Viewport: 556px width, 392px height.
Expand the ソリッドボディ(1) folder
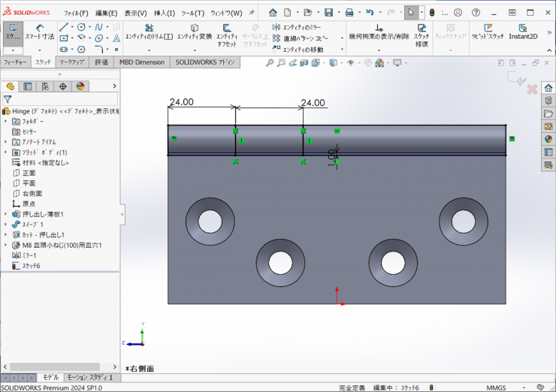[6, 152]
